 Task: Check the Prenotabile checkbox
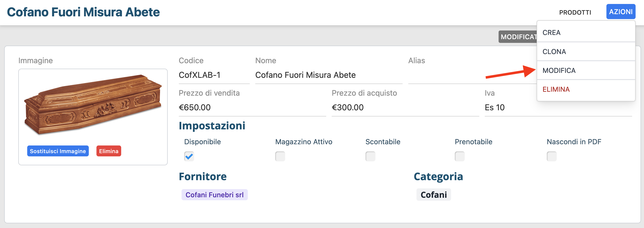point(459,156)
